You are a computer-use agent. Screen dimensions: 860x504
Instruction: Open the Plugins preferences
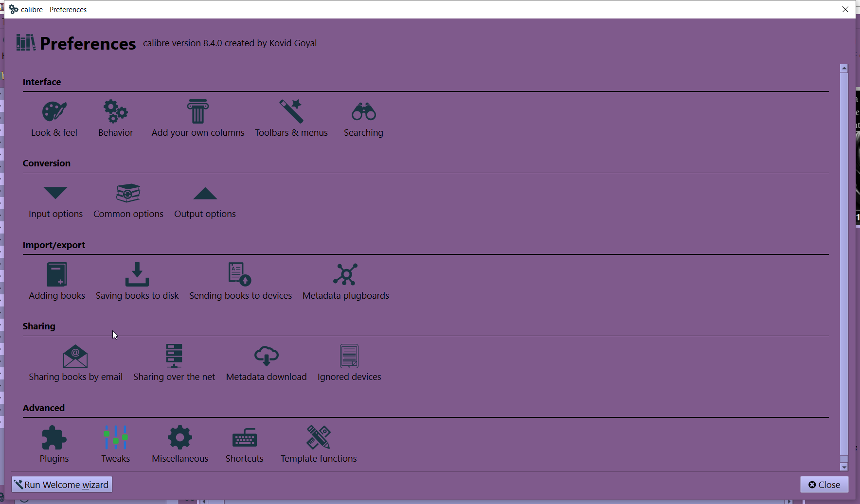[x=54, y=445]
